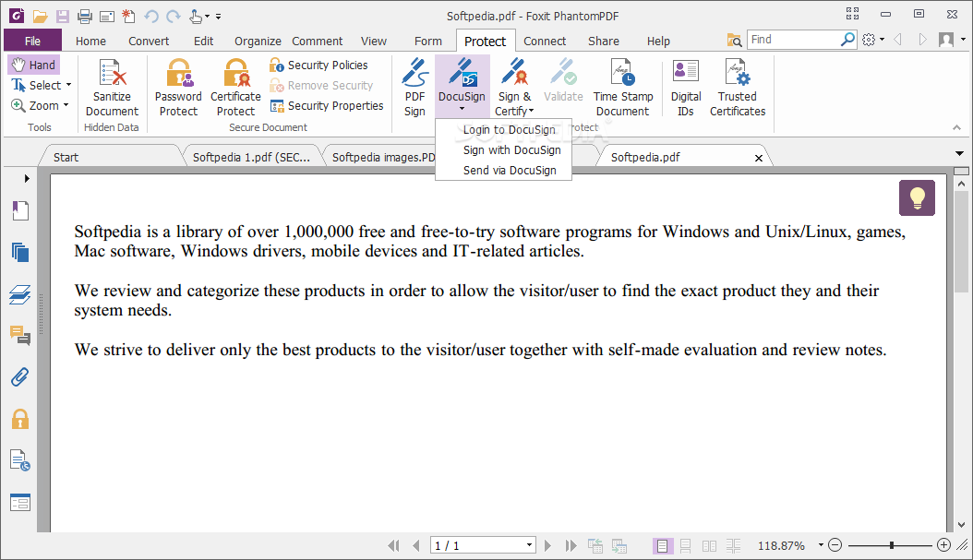Click Time Stamp Document
This screenshot has height=560, width=973.
pyautogui.click(x=623, y=88)
